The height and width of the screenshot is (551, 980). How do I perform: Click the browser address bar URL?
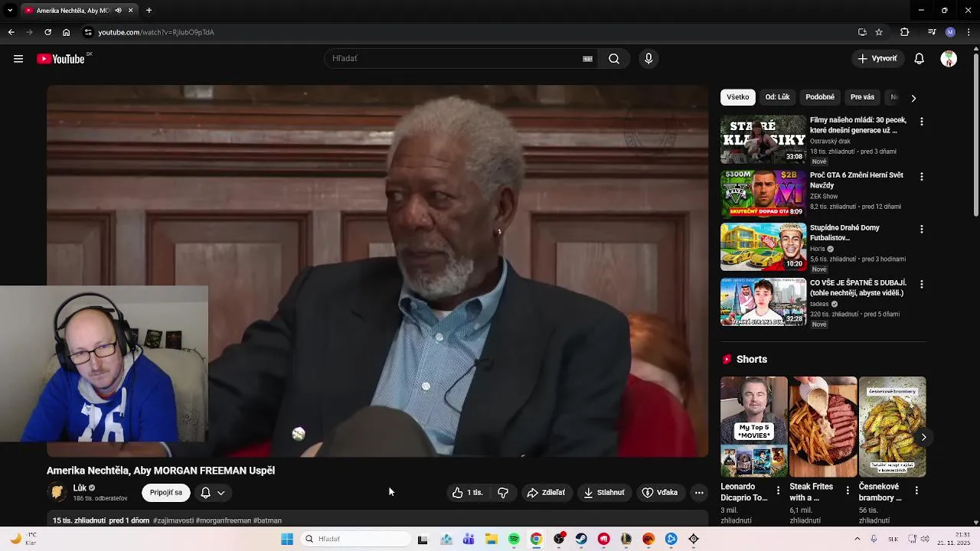[x=156, y=32]
